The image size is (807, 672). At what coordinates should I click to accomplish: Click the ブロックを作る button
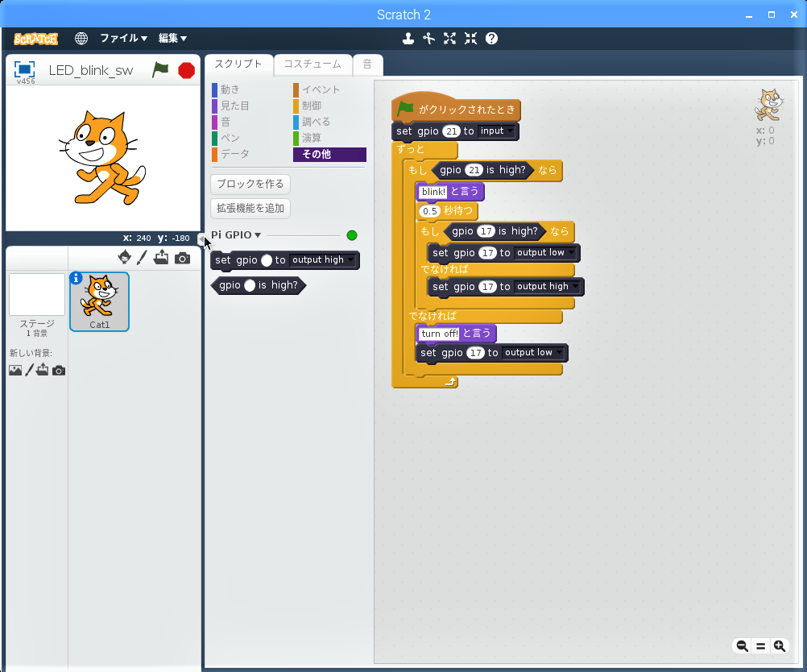pyautogui.click(x=250, y=184)
